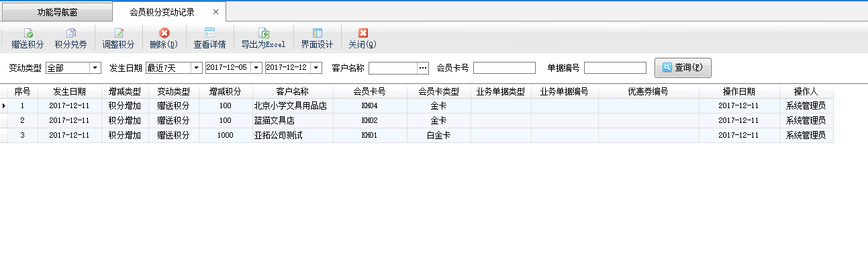The width and height of the screenshot is (868, 264).
Task: Select the 调整积分 toolbar icon
Action: 119,33
